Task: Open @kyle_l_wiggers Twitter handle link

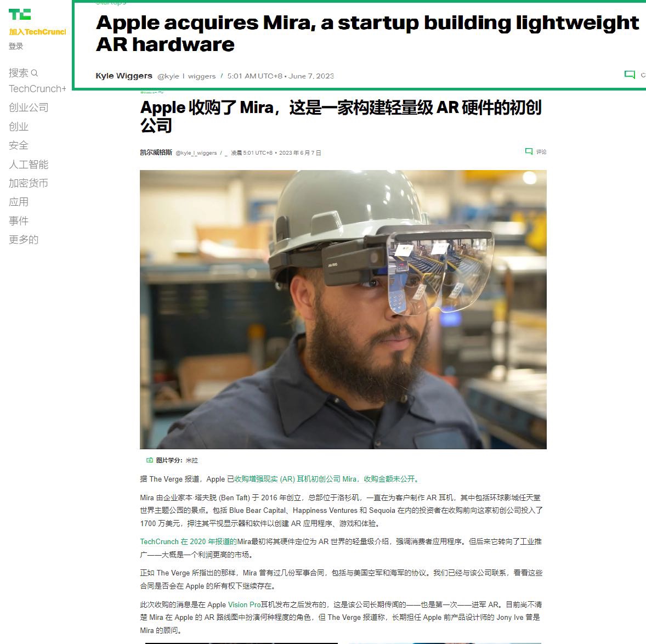Action: coord(196,153)
